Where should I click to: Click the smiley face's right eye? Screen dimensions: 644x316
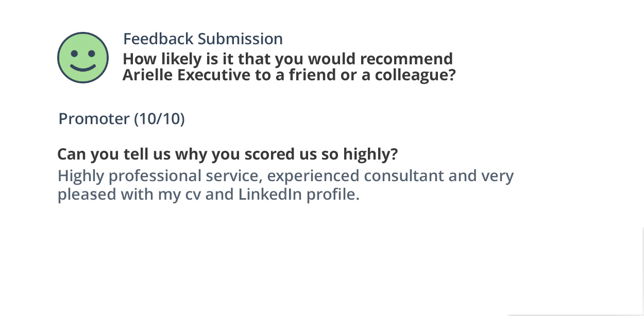[x=91, y=53]
